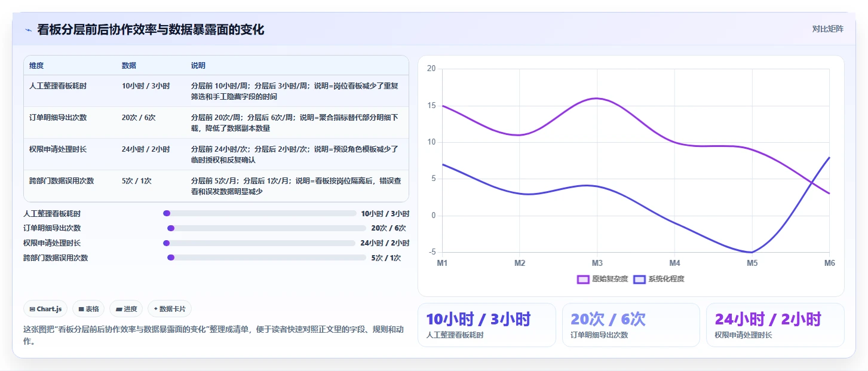Click the y-axis value 15
868x371 pixels.
pyautogui.click(x=431, y=106)
